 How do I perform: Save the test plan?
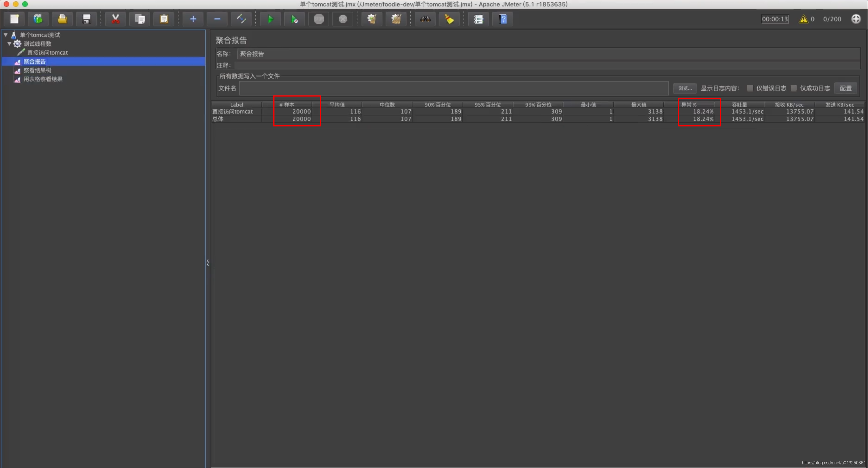click(87, 19)
